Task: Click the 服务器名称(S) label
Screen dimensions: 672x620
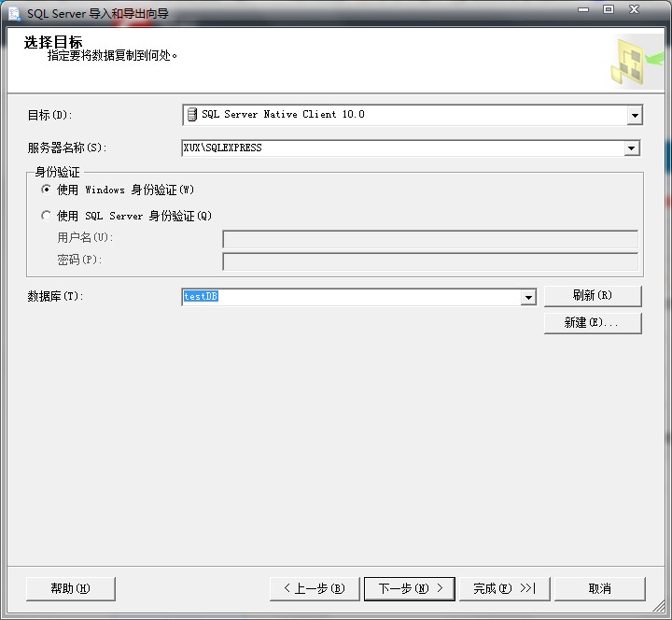Action: coord(67,148)
